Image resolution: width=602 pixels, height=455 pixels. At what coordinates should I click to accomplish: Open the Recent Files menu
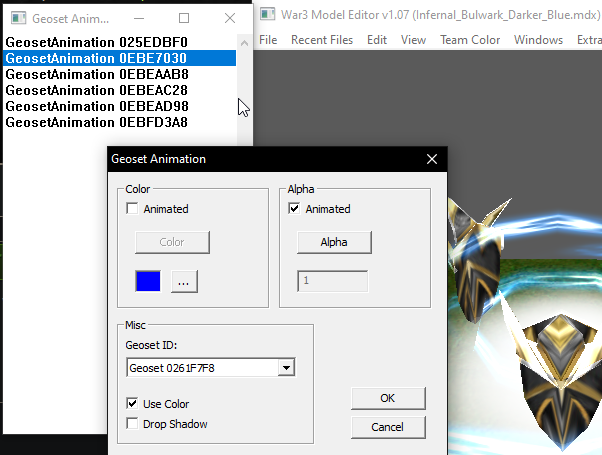[x=322, y=40]
